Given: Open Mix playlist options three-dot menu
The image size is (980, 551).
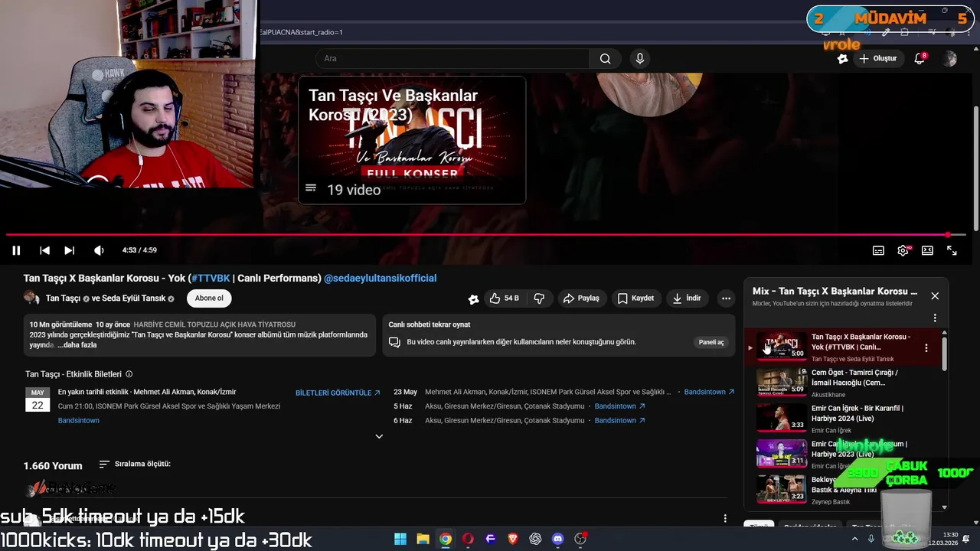Looking at the screenshot, I should [935, 318].
